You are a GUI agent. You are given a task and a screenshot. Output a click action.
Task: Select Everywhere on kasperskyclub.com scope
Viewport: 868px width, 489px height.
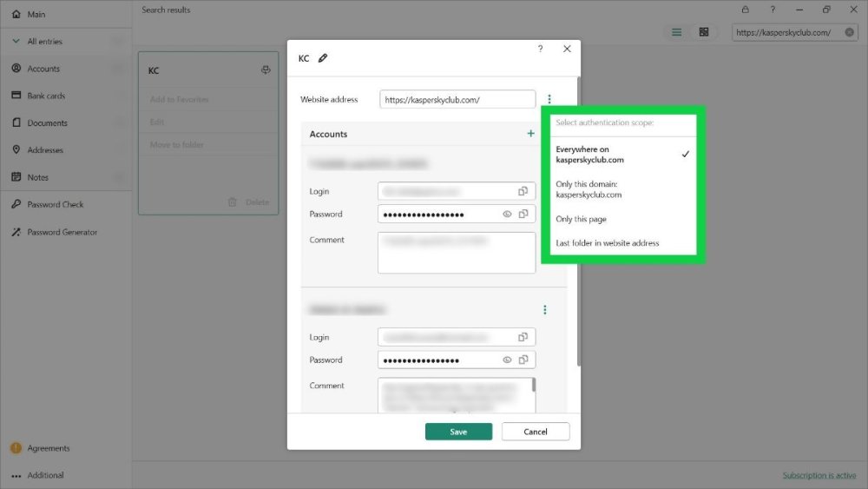click(x=622, y=155)
